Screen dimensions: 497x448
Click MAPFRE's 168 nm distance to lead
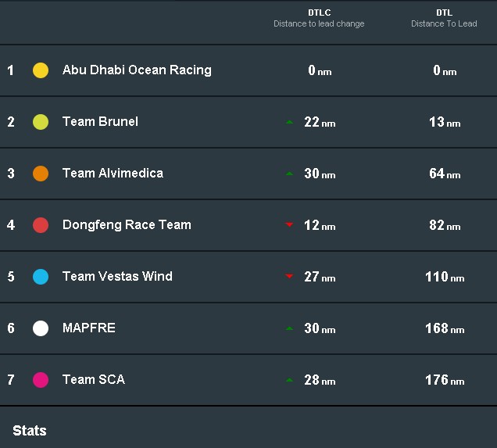pos(445,328)
